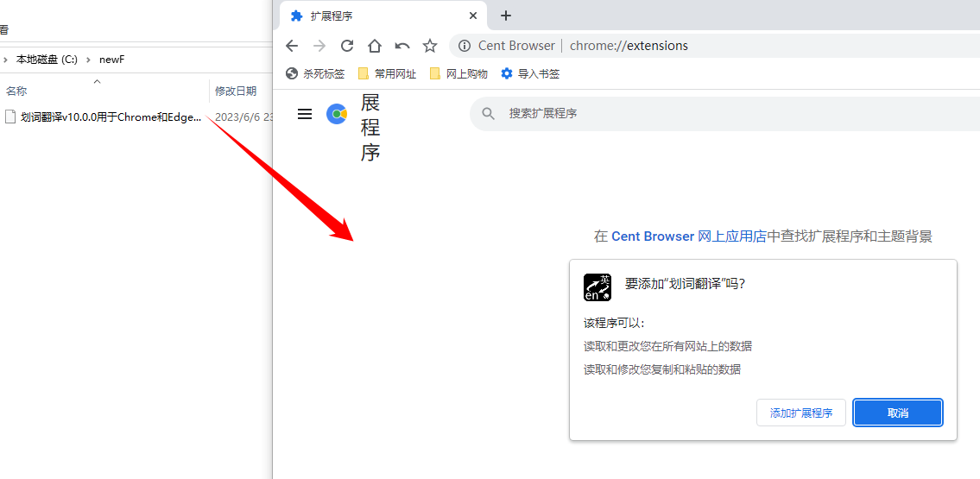Click 读取和修改您复制和粘贴的数据 text
Viewport: 980px width, 479px height.
662,369
